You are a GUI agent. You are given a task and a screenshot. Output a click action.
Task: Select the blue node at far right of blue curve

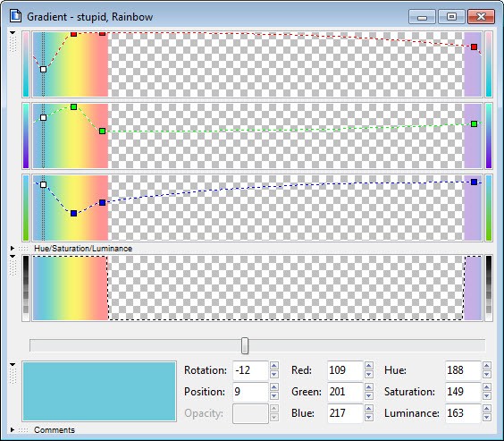[474, 182]
